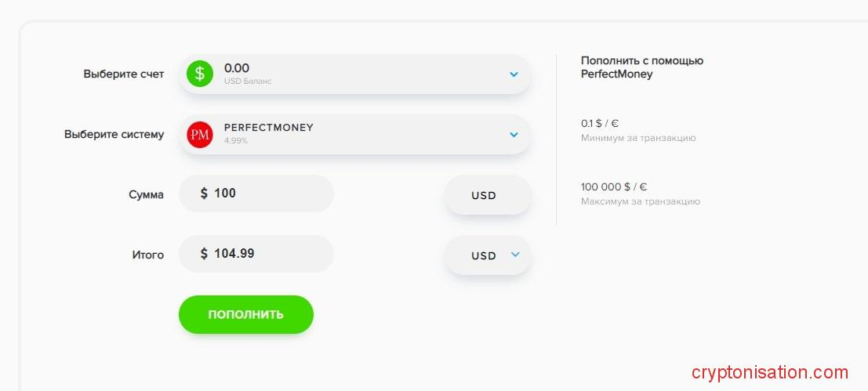This screenshot has height=391, width=868.
Task: Select the 0.00 USD Баланс account
Action: pyautogui.click(x=247, y=74)
